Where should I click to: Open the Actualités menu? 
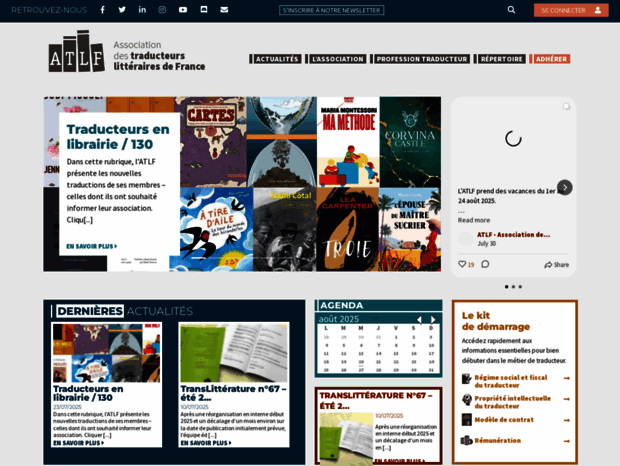[x=277, y=59]
